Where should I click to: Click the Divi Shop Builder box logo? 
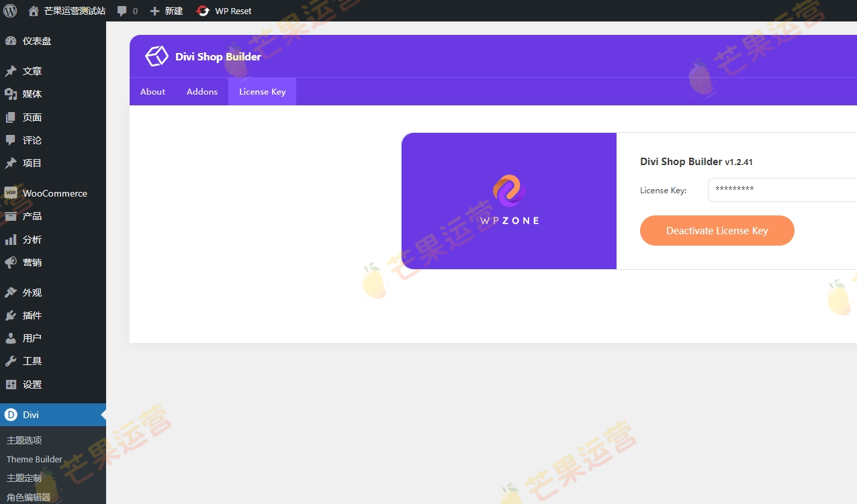(x=156, y=56)
